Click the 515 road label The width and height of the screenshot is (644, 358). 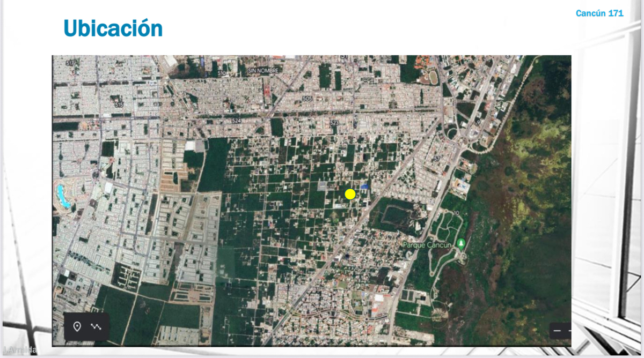(119, 106)
